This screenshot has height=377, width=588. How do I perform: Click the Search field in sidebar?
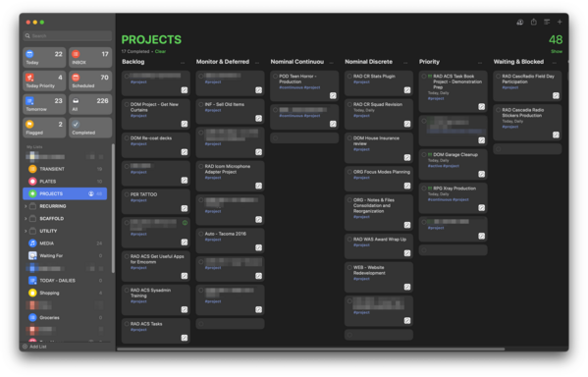[x=68, y=36]
